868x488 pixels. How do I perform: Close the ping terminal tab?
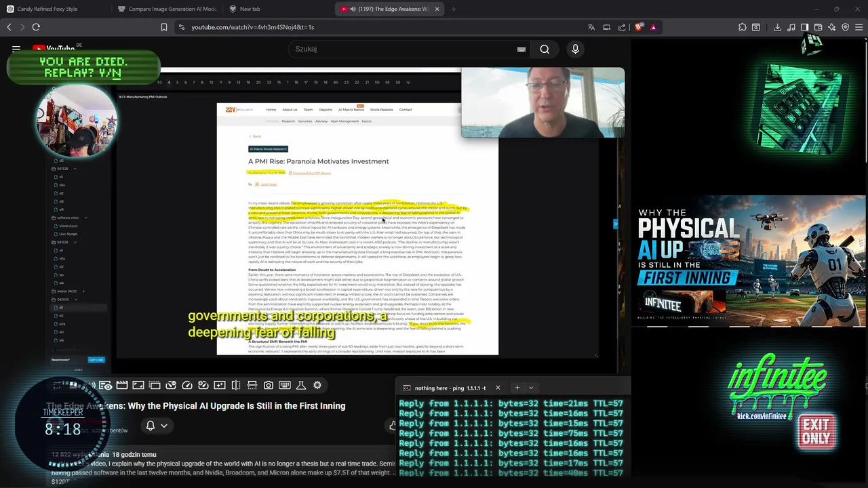[x=497, y=388]
